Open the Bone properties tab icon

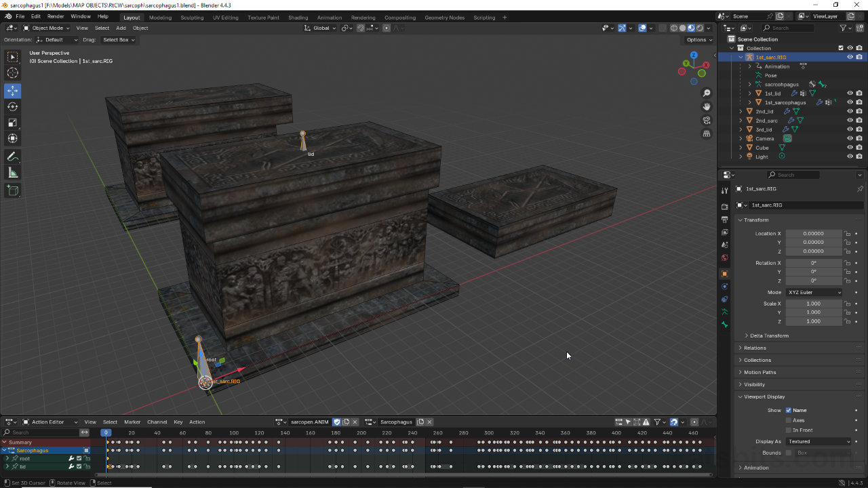pyautogui.click(x=725, y=325)
